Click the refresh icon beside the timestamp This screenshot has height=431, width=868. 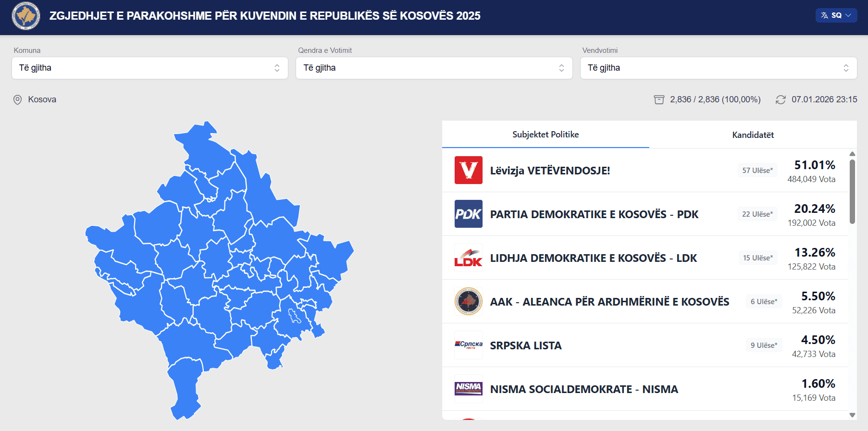click(x=781, y=99)
